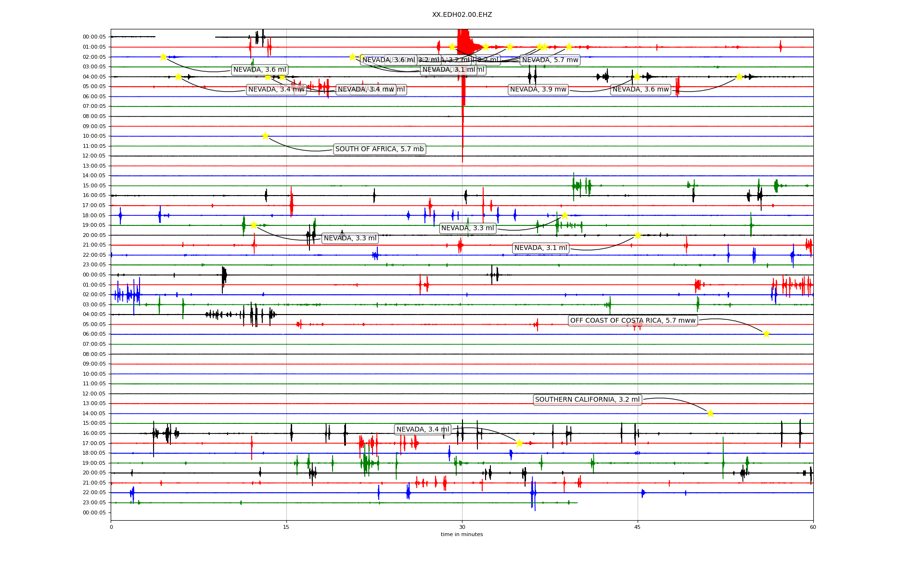Click the leftmost star on the 02:00:05 trace
This screenshot has height=578, width=924.
point(163,57)
